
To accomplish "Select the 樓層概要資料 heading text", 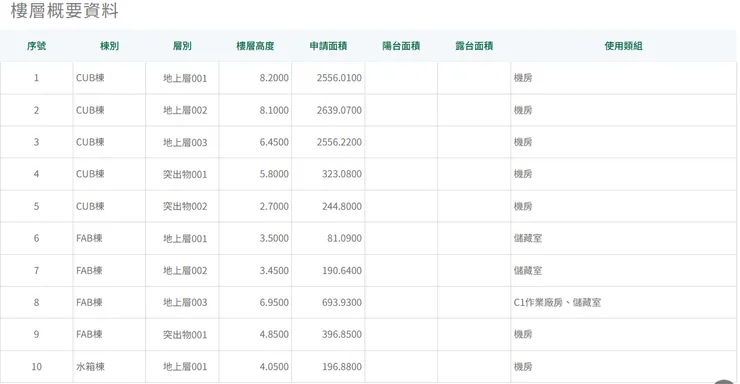I will pos(65,10).
